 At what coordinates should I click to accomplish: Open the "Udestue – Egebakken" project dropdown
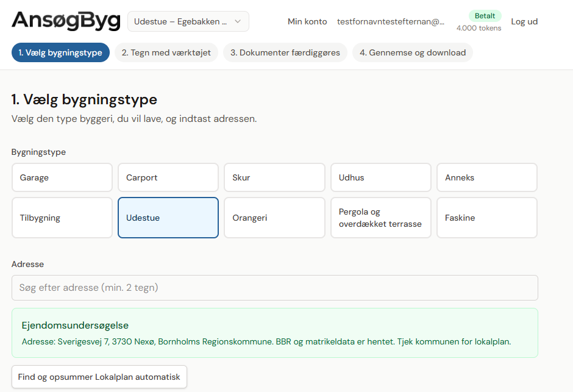point(188,21)
